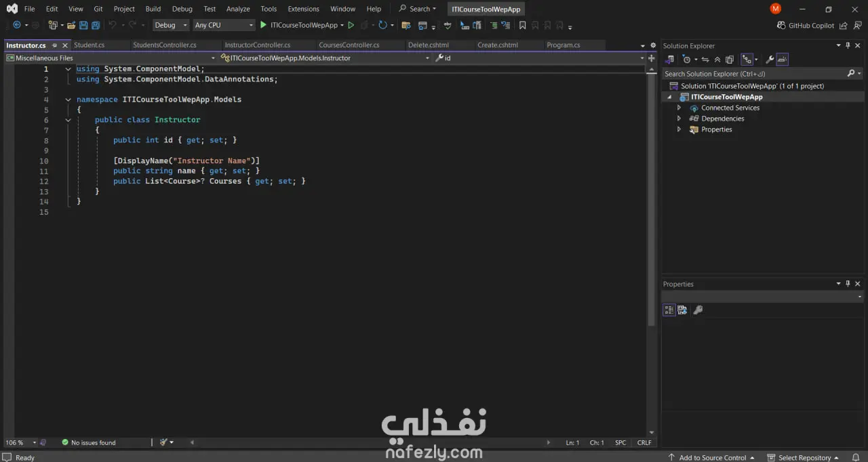Click the Solution Explorer switch views icon
Image resolution: width=868 pixels, height=462 pixels.
point(669,60)
